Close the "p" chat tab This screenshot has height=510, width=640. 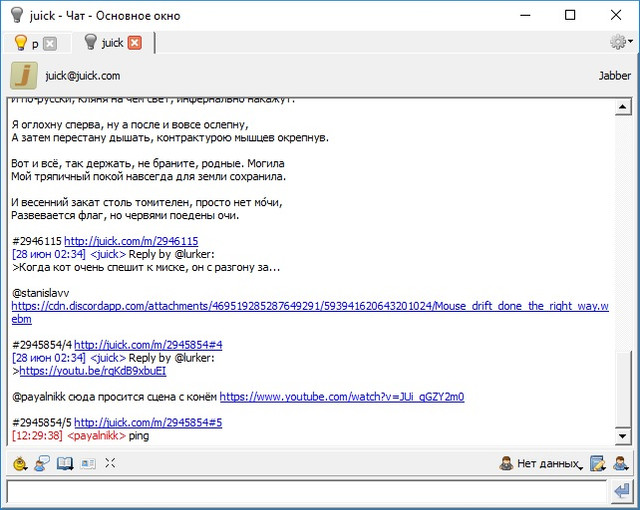point(50,43)
